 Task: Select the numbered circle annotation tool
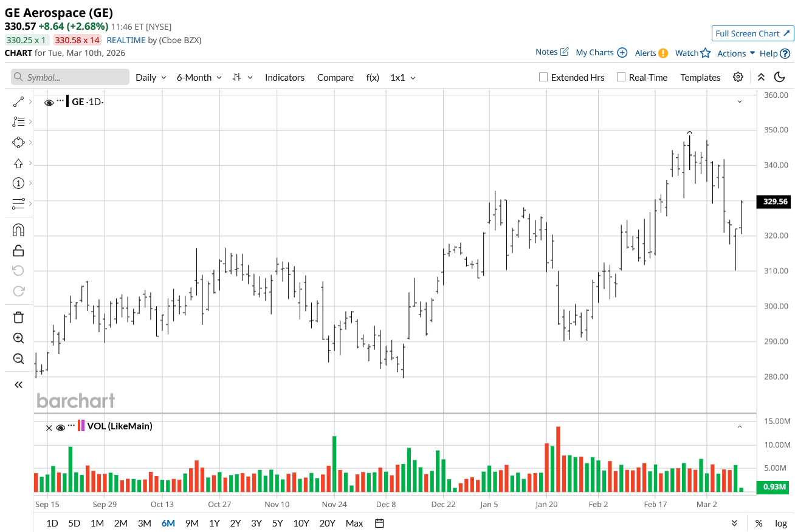click(18, 183)
